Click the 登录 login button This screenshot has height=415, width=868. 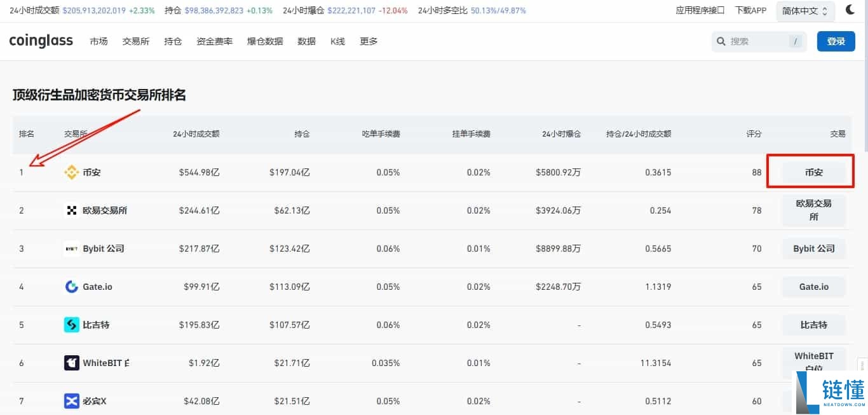pos(836,41)
